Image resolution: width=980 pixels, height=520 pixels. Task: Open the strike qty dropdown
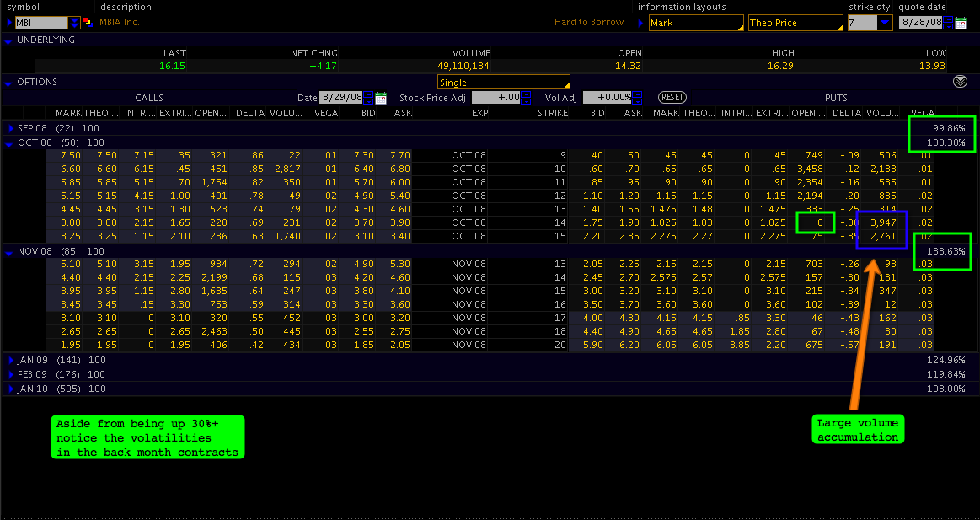[x=885, y=23]
